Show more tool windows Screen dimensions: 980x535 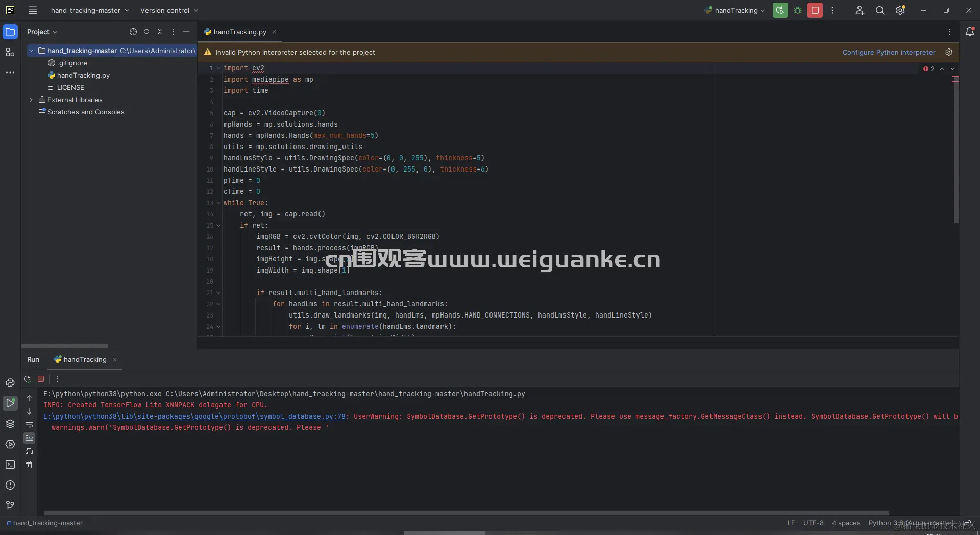(10, 72)
